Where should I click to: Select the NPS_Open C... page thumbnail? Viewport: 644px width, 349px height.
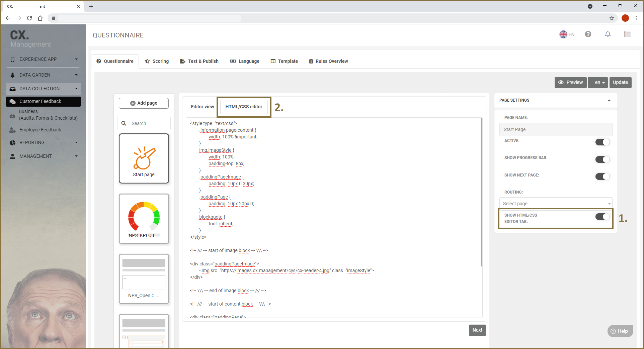[144, 279]
